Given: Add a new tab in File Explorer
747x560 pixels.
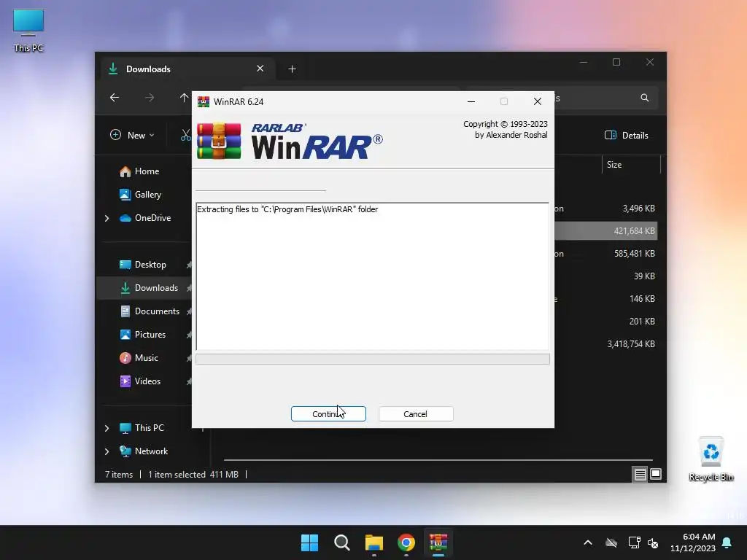Looking at the screenshot, I should click(292, 69).
